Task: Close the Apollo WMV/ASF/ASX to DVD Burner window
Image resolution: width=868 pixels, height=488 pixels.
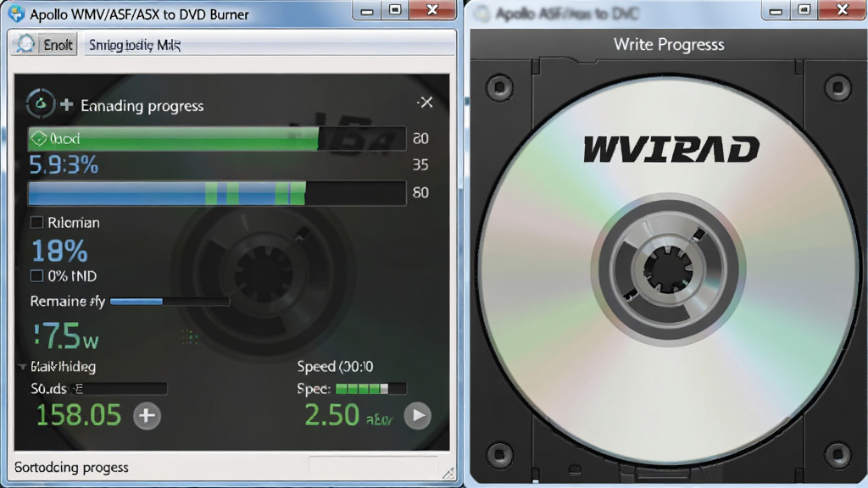Action: pyautogui.click(x=433, y=10)
